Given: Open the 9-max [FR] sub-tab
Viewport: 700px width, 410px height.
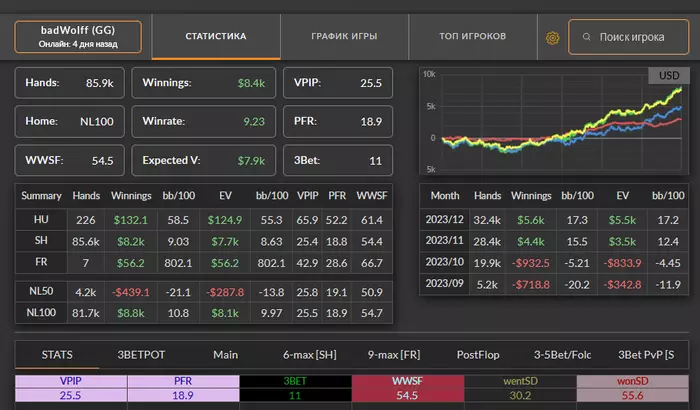Looking at the screenshot, I should pyautogui.click(x=394, y=355).
